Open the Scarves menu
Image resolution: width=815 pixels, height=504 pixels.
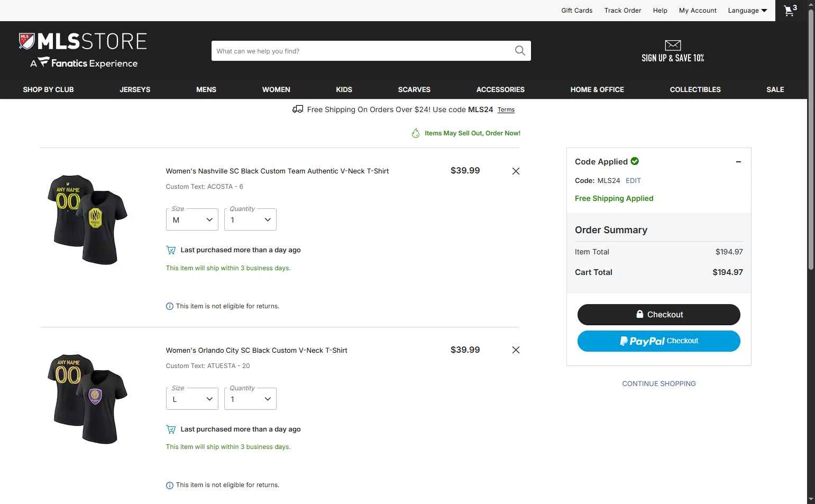[x=414, y=89]
